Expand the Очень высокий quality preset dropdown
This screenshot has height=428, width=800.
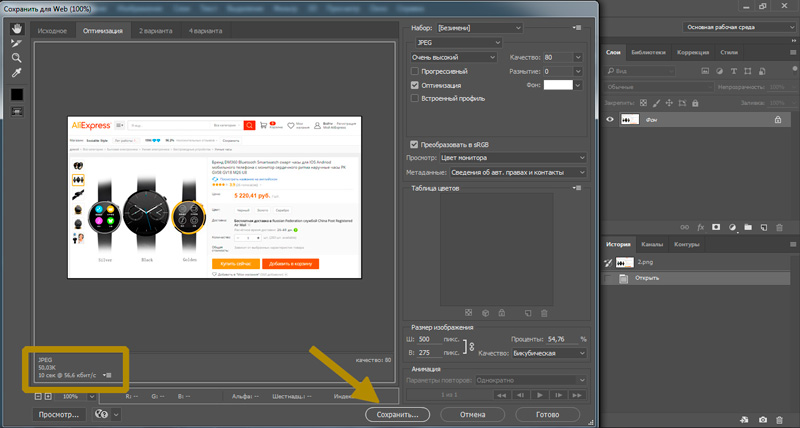pyautogui.click(x=453, y=58)
